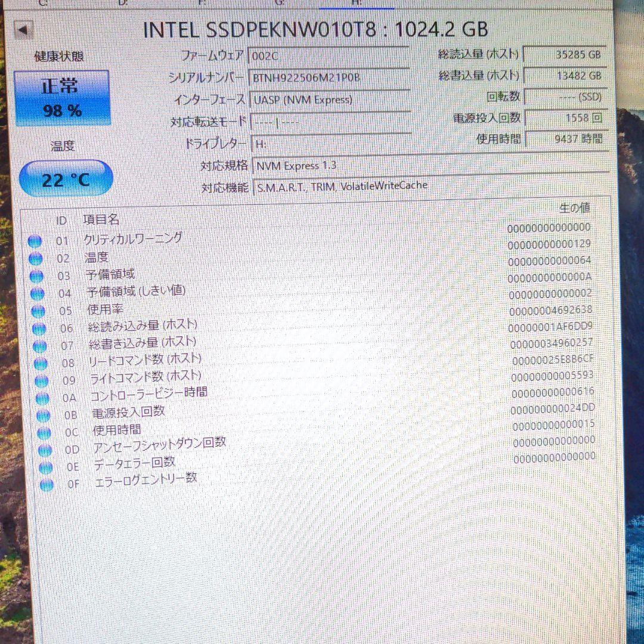Click status circle for ID 0C 使用時間
This screenshot has height=644, width=644.
tap(44, 433)
